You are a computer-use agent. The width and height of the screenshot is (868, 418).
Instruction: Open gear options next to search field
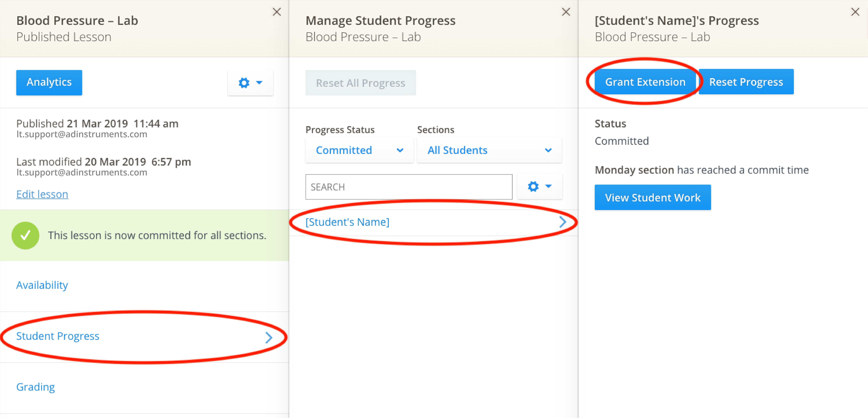click(x=539, y=186)
